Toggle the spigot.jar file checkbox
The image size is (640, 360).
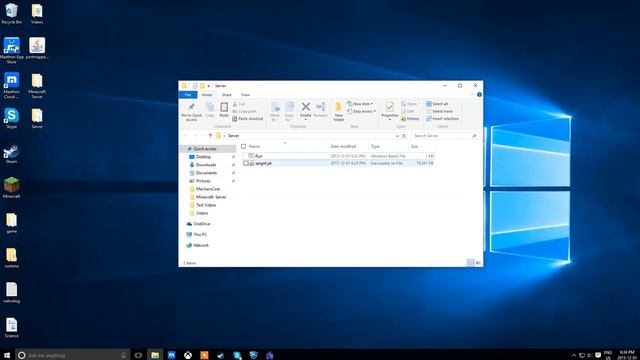[246, 163]
